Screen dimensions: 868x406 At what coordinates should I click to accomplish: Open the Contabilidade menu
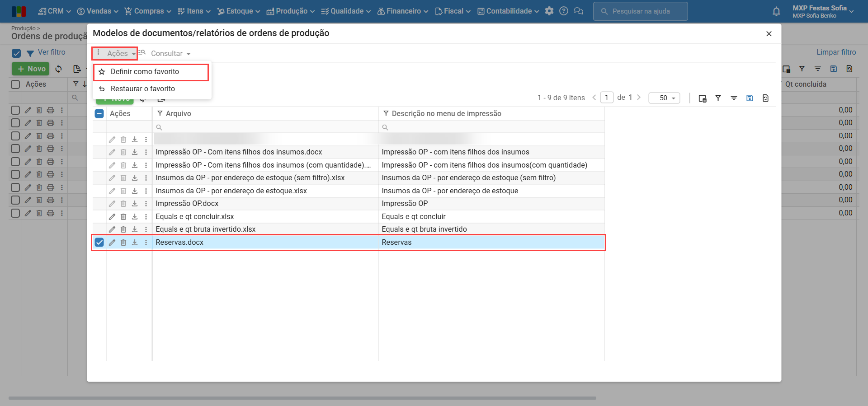pyautogui.click(x=508, y=11)
